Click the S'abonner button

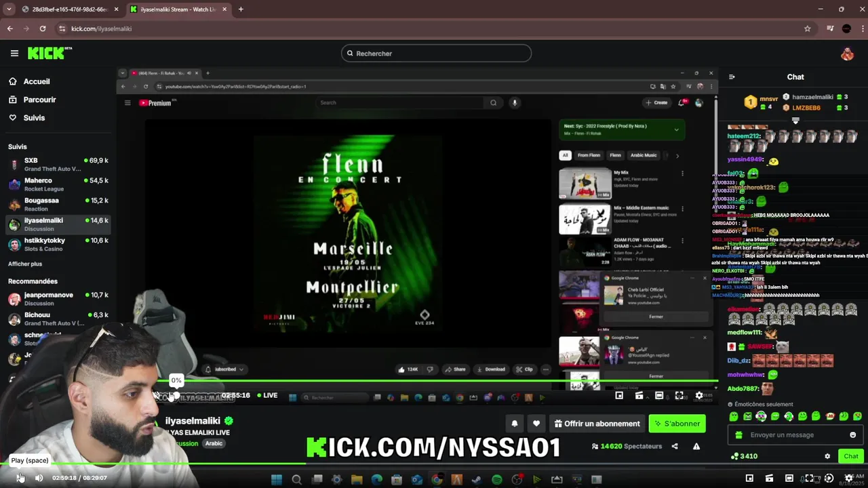[677, 424]
